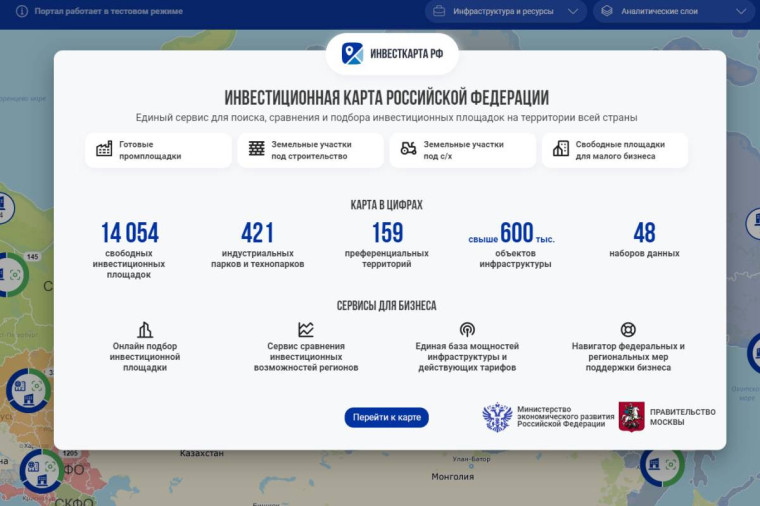This screenshot has width=760, height=506.
Task: Click the lifebuoy icon for support navigator
Action: [x=628, y=330]
